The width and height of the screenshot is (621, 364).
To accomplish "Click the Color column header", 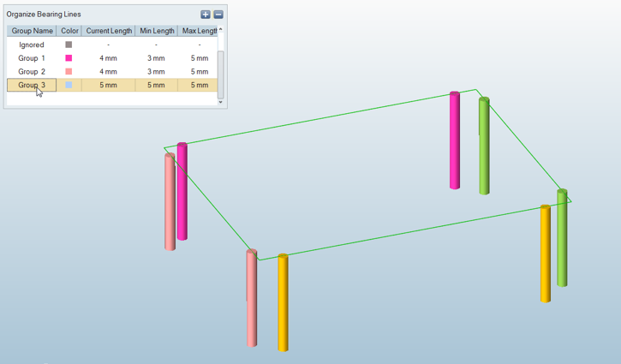I will coord(69,31).
